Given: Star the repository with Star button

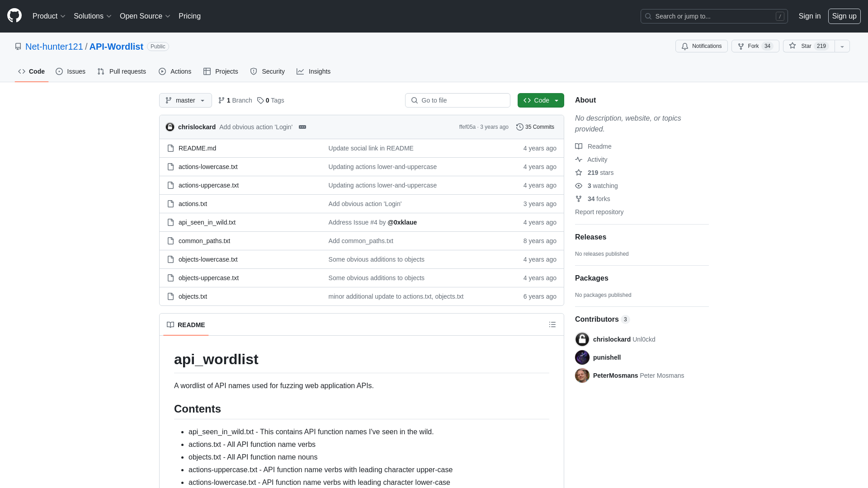Looking at the screenshot, I should (809, 46).
